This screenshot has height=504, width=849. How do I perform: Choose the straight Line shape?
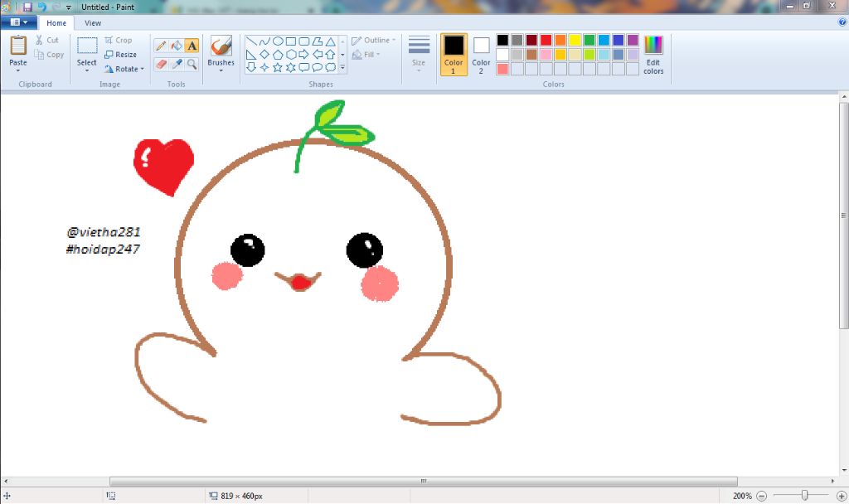click(x=251, y=41)
